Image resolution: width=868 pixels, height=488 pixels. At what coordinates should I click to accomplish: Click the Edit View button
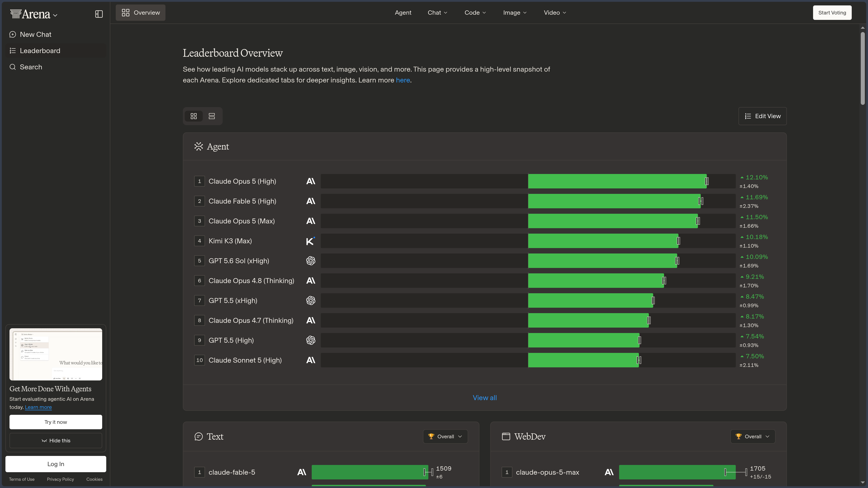[x=762, y=116]
